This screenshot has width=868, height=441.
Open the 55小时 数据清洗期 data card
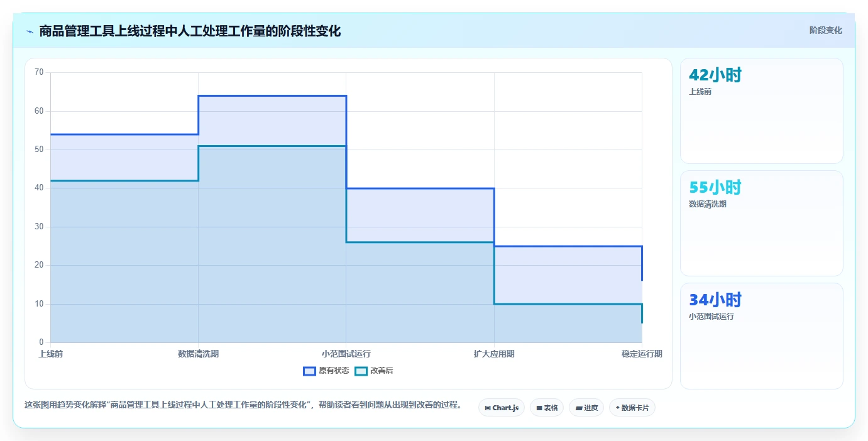pyautogui.click(x=762, y=224)
